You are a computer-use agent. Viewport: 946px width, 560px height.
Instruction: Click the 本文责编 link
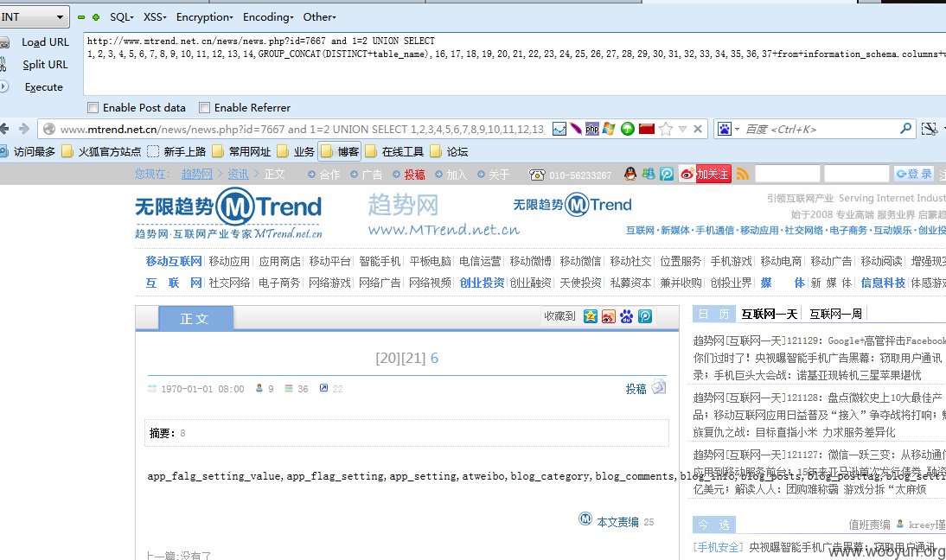pos(617,522)
